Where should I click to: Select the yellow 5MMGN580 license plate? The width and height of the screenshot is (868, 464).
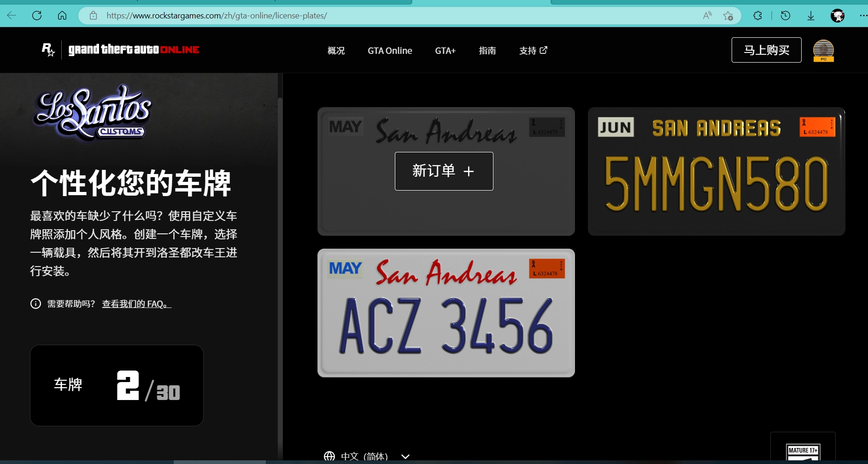point(716,172)
